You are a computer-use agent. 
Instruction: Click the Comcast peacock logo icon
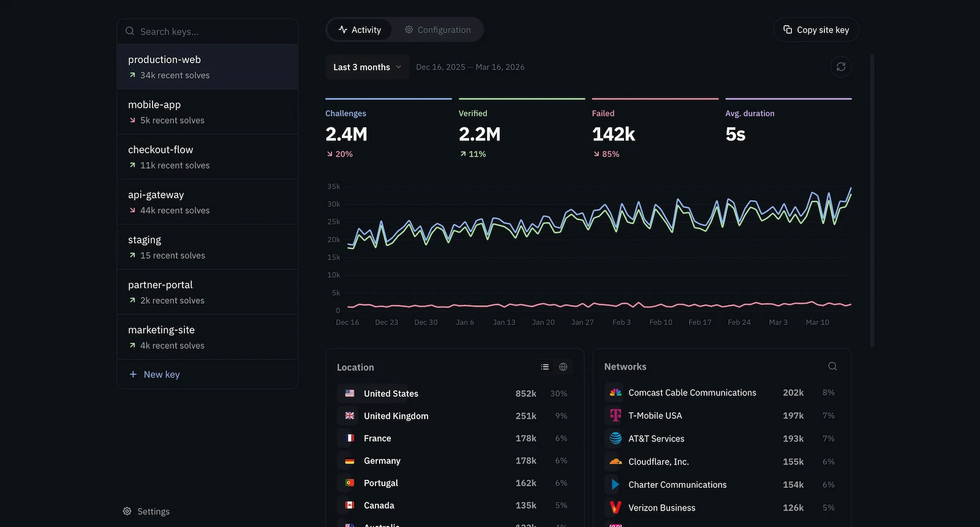616,392
